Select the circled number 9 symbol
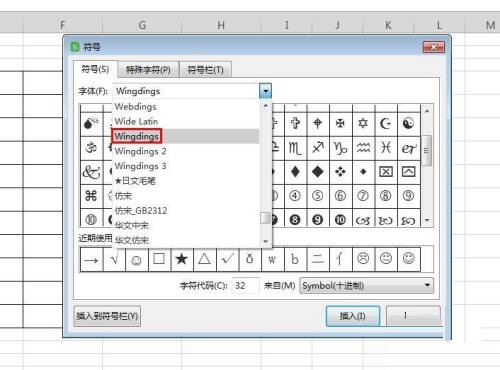This screenshot has width=500, height=370. click(x=408, y=196)
